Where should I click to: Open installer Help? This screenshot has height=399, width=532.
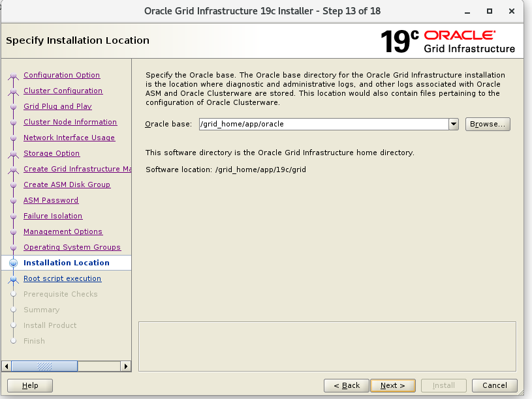30,385
